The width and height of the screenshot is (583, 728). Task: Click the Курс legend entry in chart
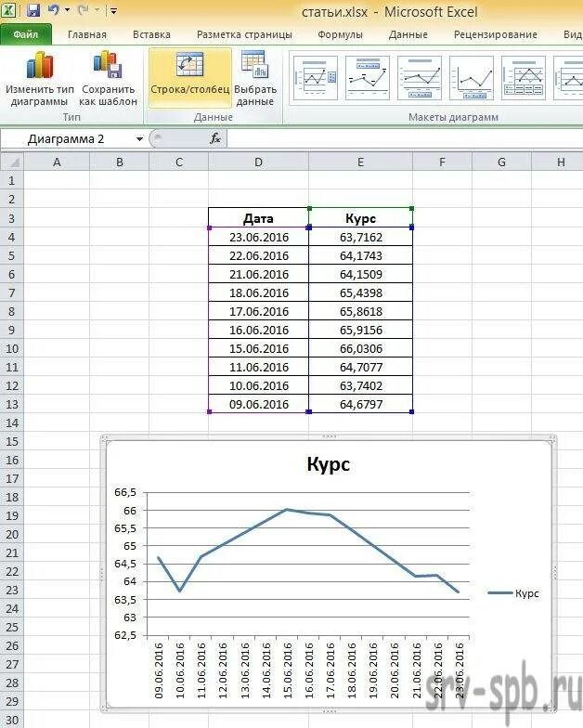click(x=514, y=592)
